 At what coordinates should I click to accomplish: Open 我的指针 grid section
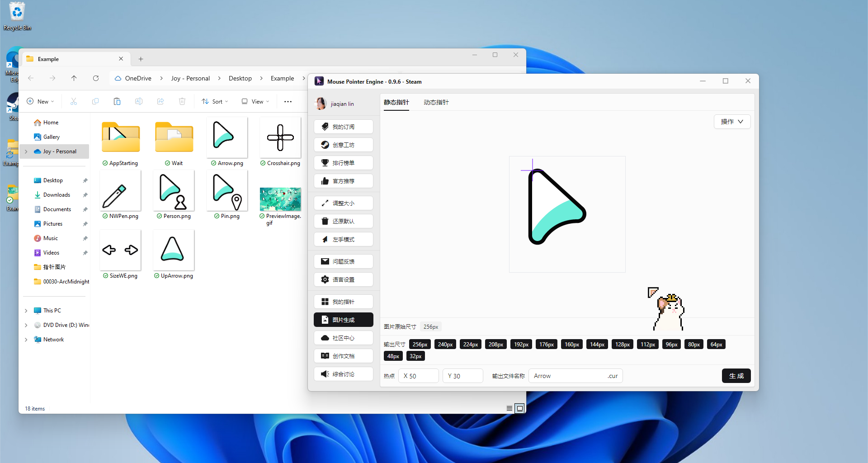[x=343, y=302]
